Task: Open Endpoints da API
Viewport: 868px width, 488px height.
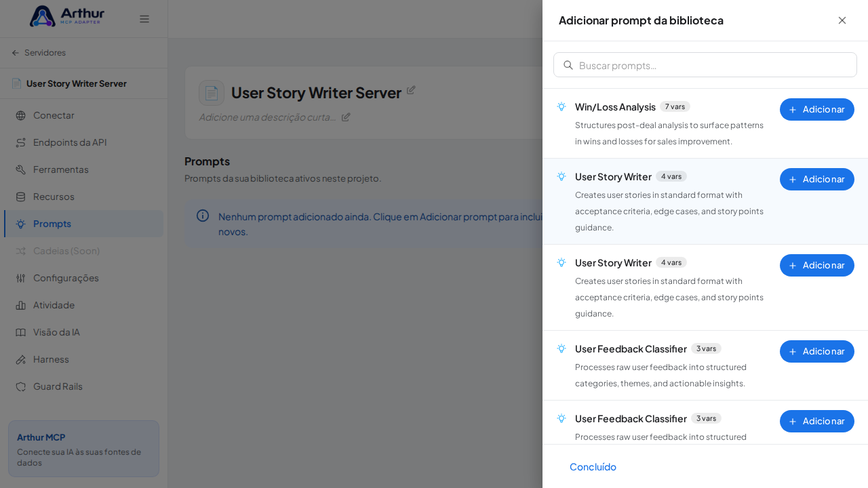Action: [83, 142]
